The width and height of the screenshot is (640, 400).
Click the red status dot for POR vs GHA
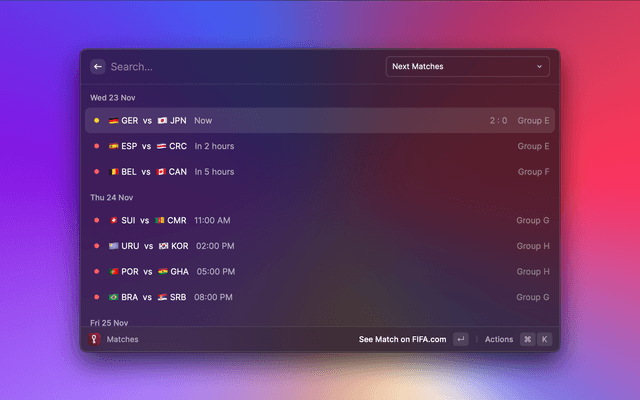pyautogui.click(x=96, y=271)
